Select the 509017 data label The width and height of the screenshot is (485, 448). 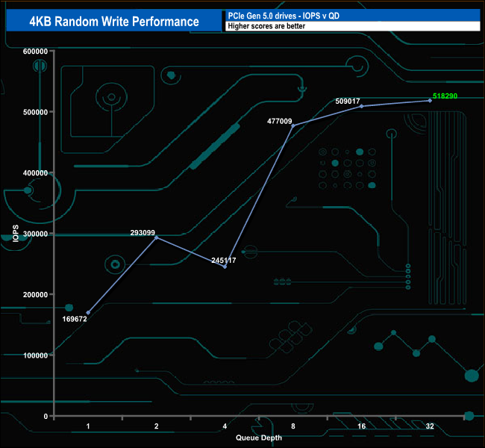click(348, 101)
